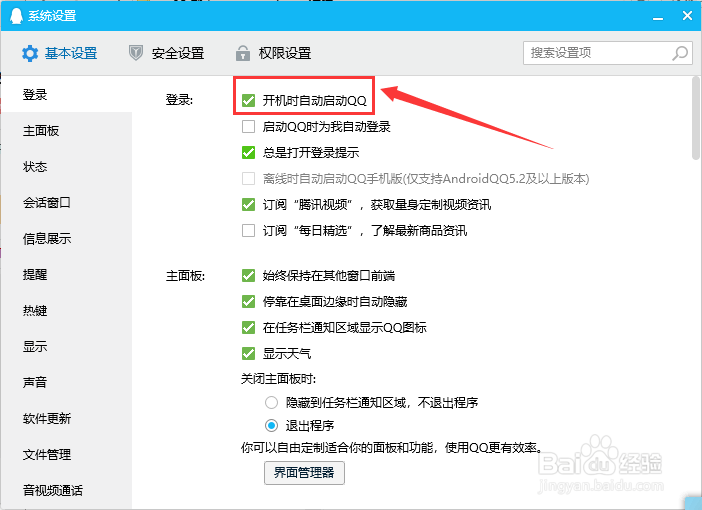Select 热键 in the sidebar
The width and height of the screenshot is (702, 510).
coord(35,310)
